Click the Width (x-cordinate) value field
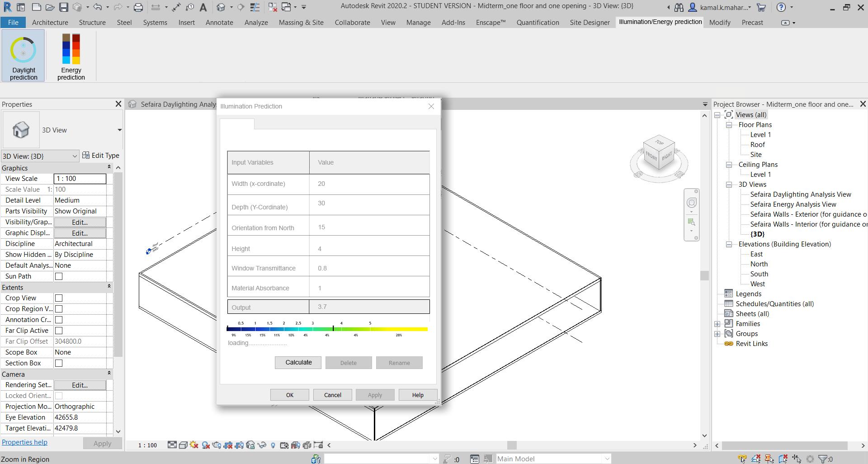 tap(369, 184)
